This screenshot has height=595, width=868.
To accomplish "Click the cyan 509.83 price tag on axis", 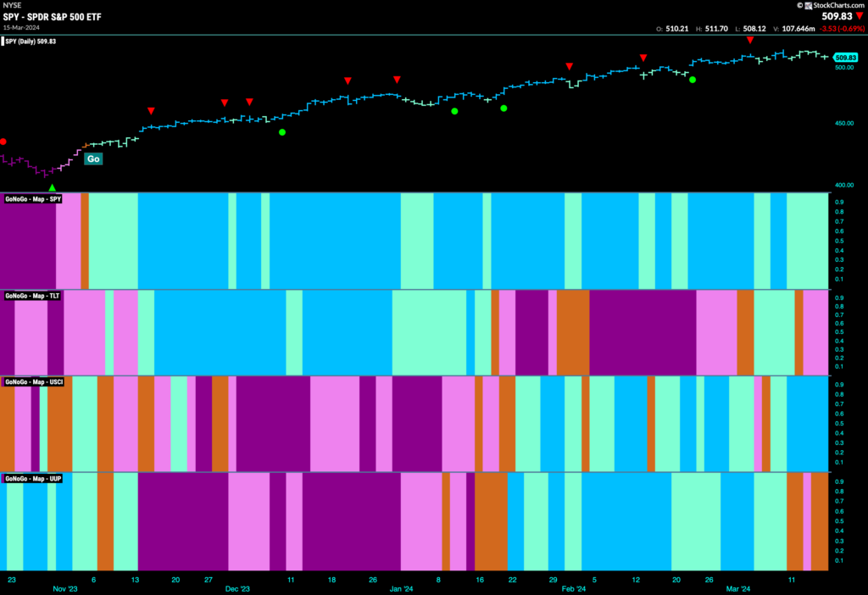I will (845, 58).
